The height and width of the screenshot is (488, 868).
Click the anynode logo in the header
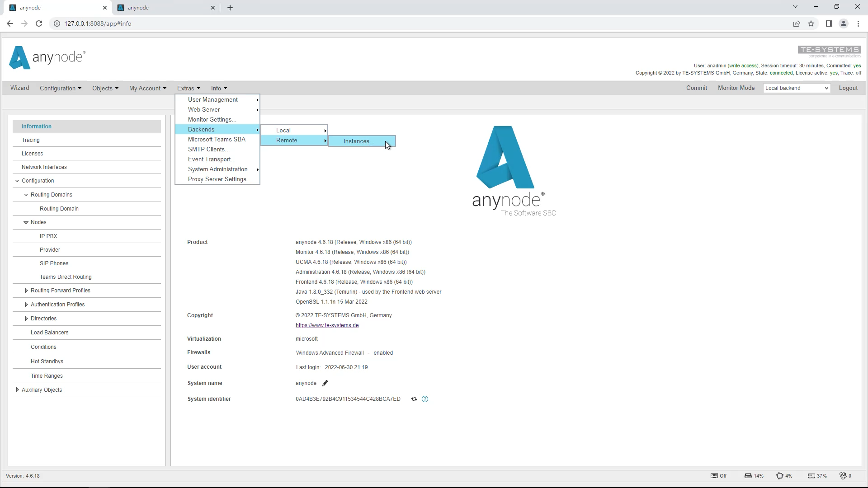click(x=47, y=57)
